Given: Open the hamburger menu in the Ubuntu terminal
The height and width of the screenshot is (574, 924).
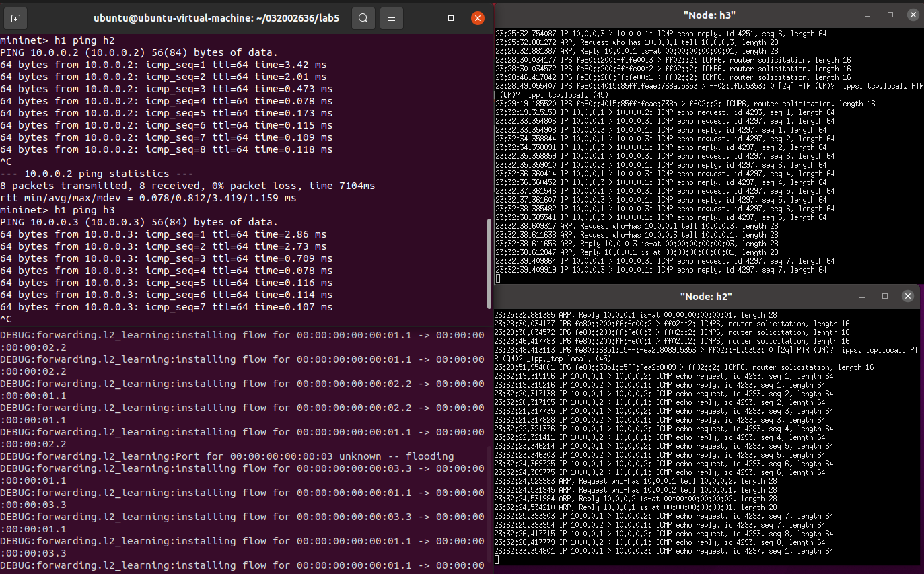Looking at the screenshot, I should [393, 18].
